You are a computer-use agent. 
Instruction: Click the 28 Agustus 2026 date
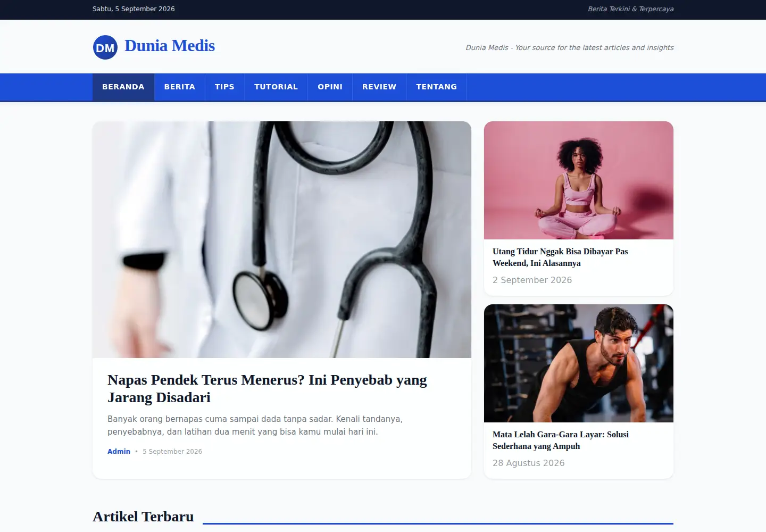528,463
